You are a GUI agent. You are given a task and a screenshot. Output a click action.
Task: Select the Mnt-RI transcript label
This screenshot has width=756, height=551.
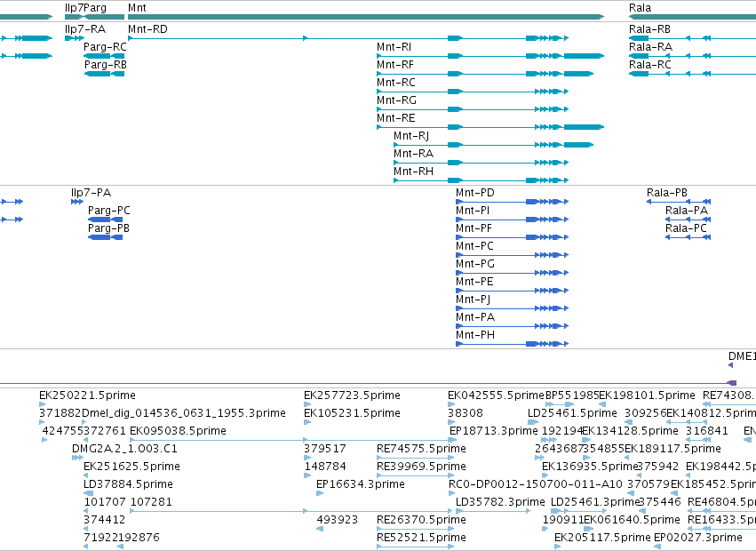pos(394,47)
